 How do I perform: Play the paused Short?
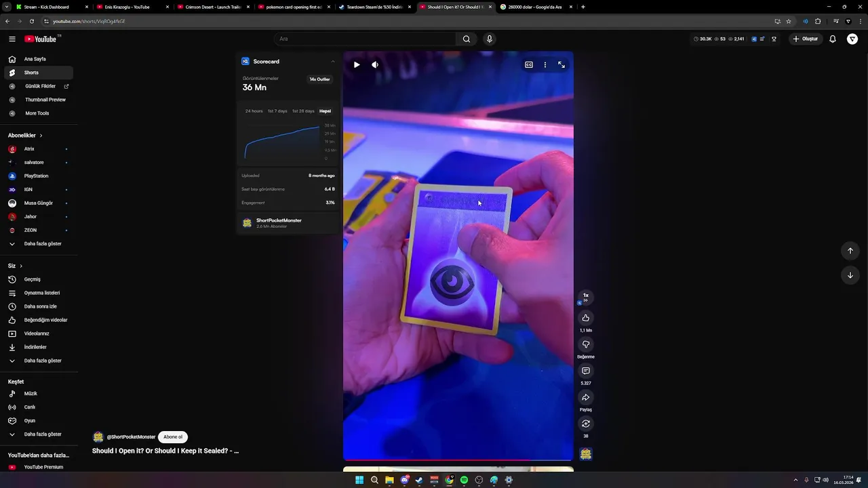coord(357,65)
